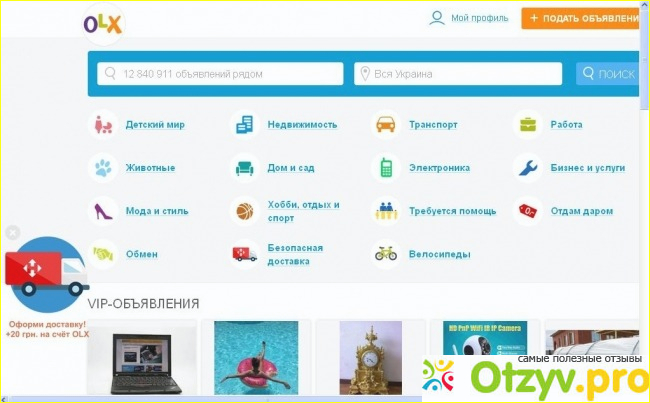Image resolution: width=650 pixels, height=403 pixels.
Task: Click the Транспорт car icon
Action: click(385, 125)
